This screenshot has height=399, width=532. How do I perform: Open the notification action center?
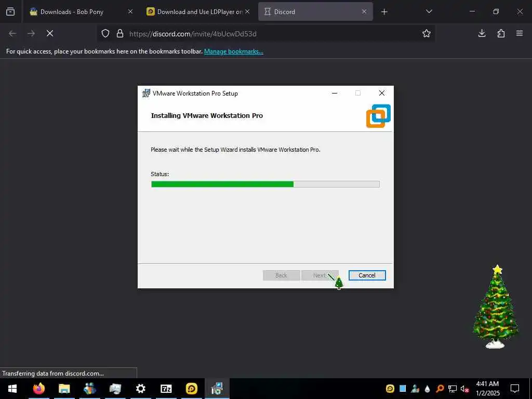pyautogui.click(x=515, y=389)
